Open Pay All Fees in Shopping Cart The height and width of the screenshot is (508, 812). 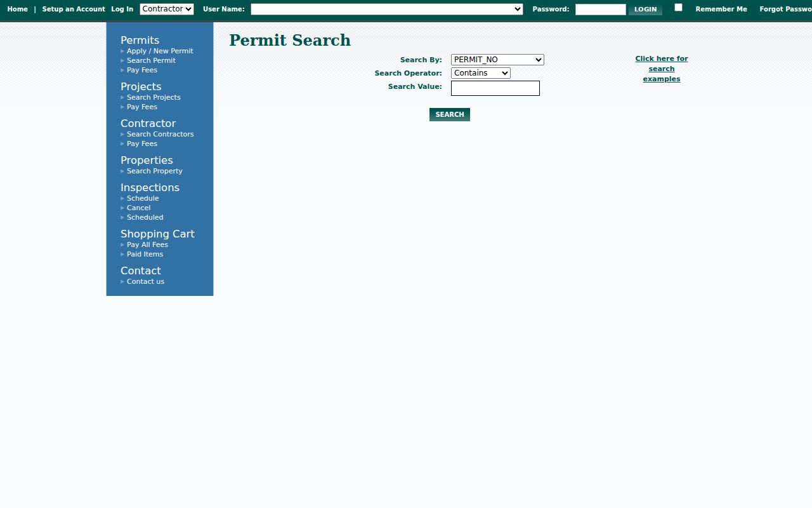click(147, 244)
